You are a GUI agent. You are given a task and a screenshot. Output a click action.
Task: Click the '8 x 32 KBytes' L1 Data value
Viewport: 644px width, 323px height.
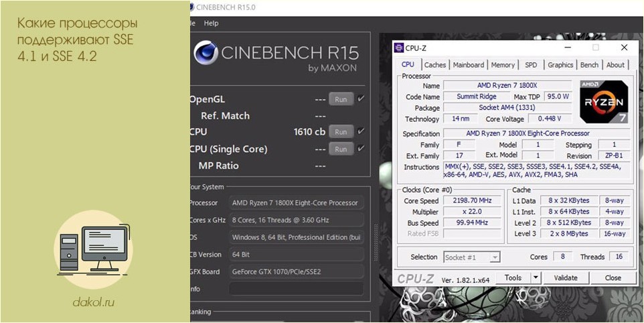click(x=569, y=200)
